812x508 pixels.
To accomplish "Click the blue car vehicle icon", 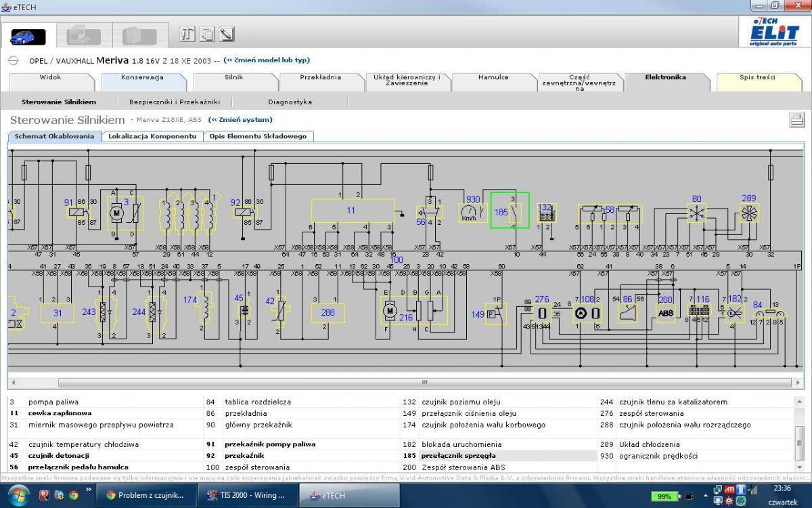I will 28,36.
